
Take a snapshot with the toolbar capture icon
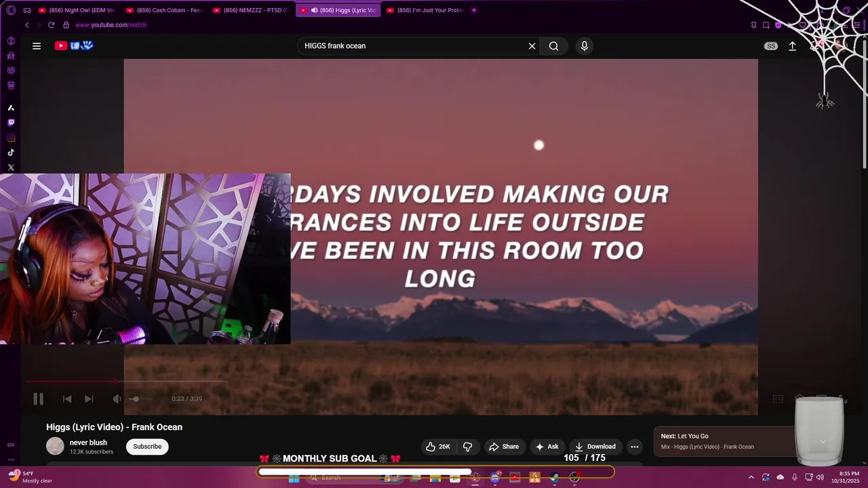(x=766, y=25)
